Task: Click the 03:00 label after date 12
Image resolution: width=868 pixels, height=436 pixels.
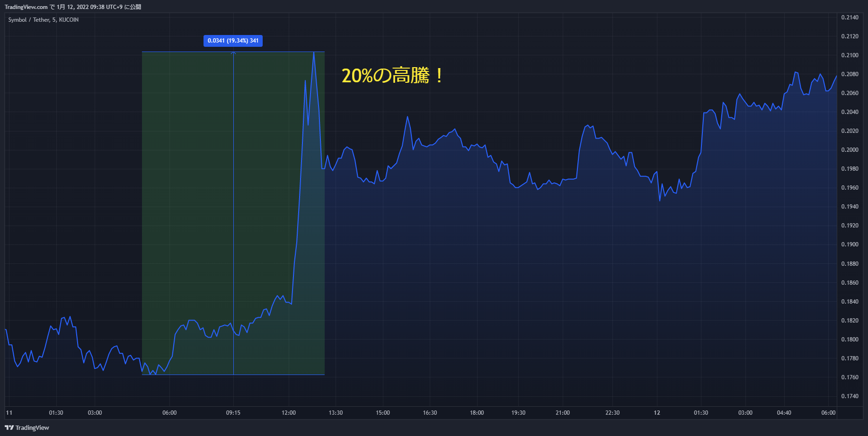Action: (745, 413)
